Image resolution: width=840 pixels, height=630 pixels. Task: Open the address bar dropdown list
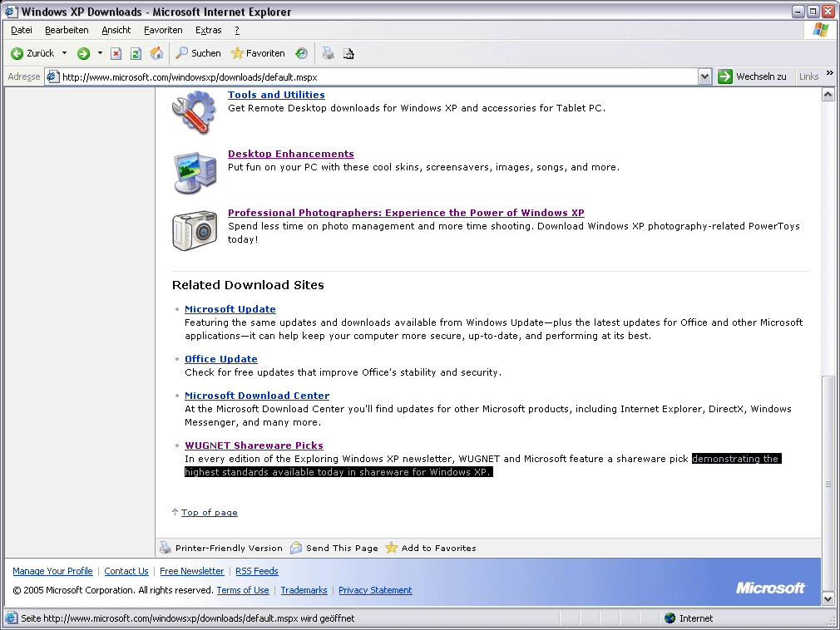(704, 76)
